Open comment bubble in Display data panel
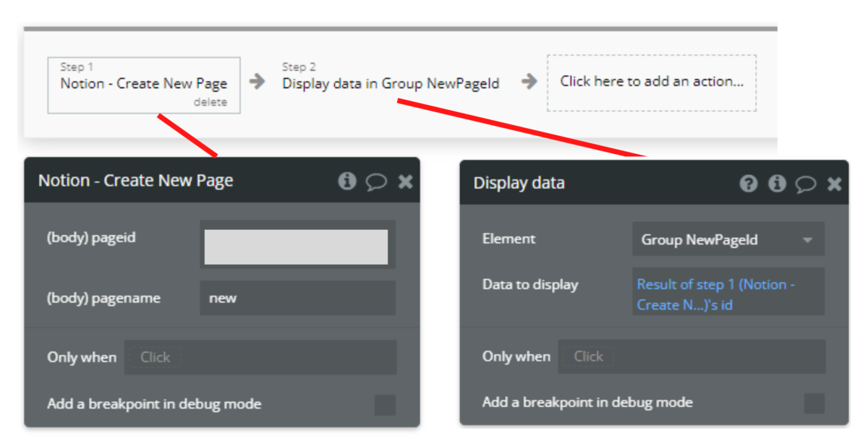The height and width of the screenshot is (444, 868). tap(806, 184)
